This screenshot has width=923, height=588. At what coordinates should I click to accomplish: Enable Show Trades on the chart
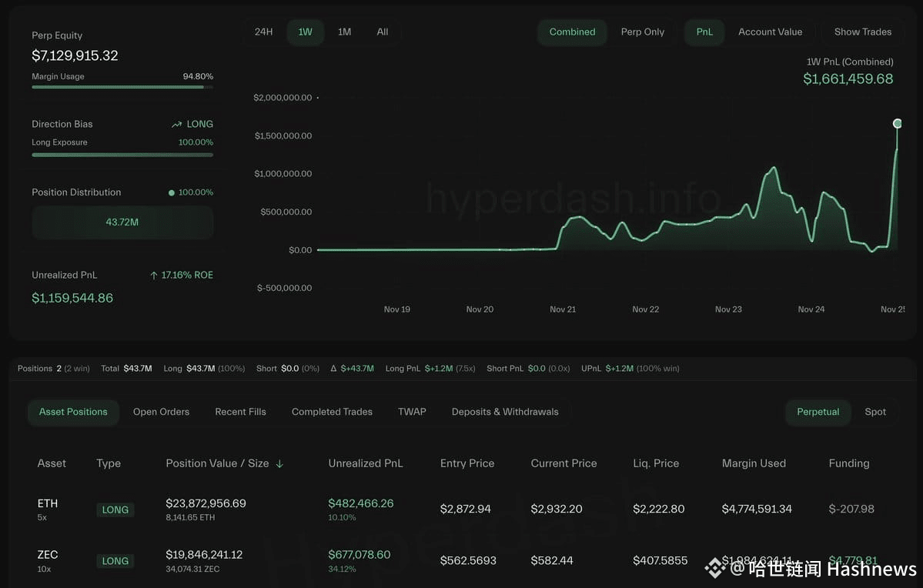(x=862, y=32)
